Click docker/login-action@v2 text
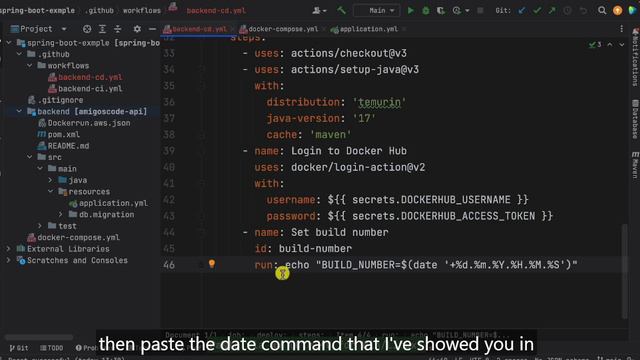 [358, 167]
